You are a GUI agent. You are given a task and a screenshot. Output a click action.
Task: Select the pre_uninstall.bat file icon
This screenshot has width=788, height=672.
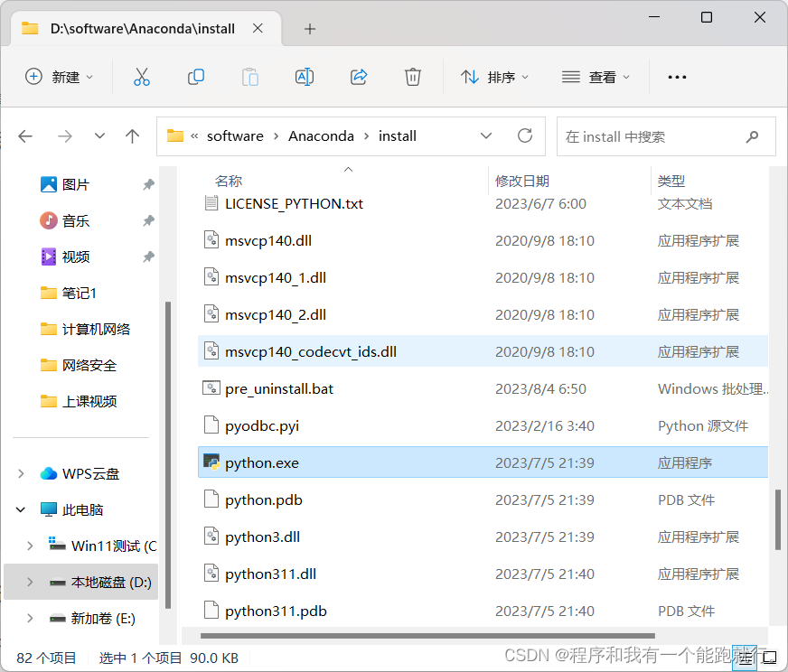211,388
